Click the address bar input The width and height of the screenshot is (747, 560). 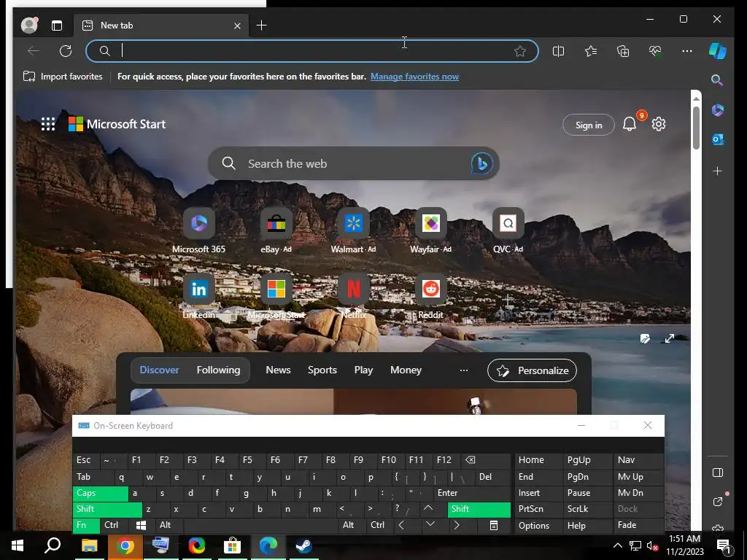coord(312,51)
